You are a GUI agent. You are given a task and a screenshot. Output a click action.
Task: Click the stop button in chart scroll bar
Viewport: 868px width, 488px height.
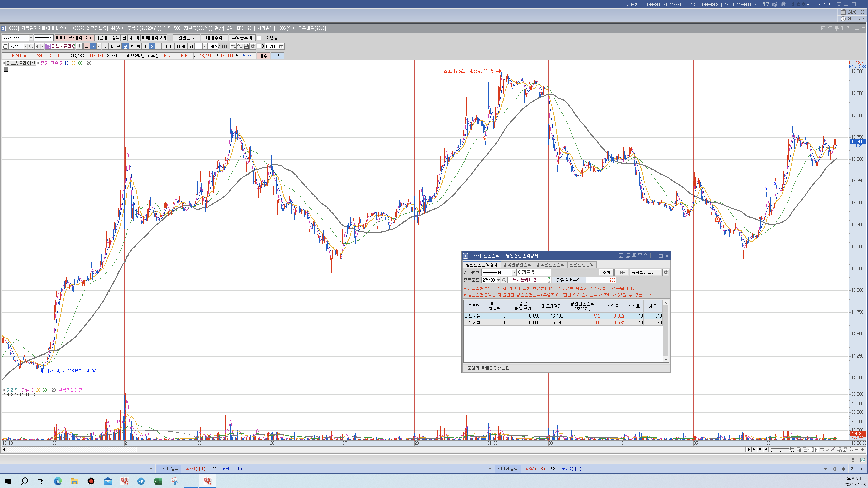[760, 450]
